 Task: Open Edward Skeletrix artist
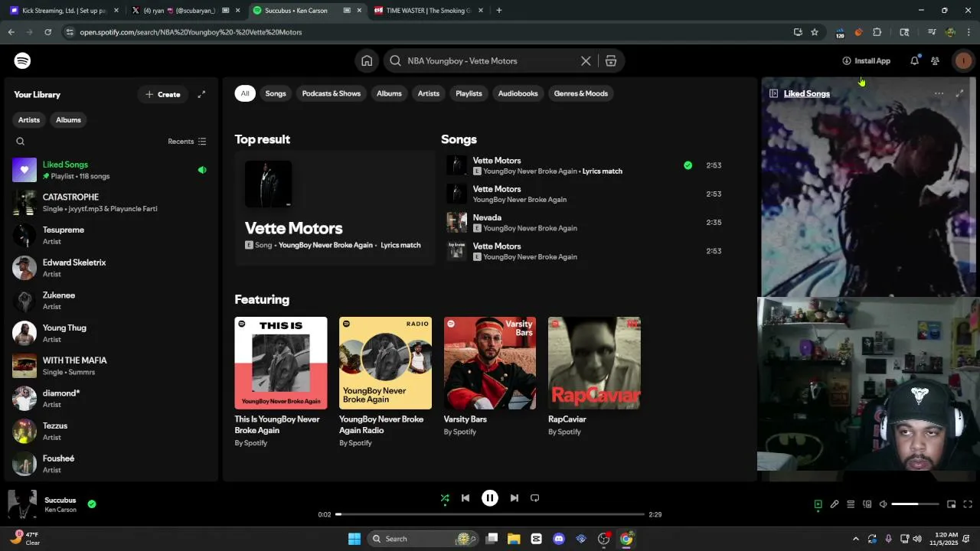[x=111, y=268]
